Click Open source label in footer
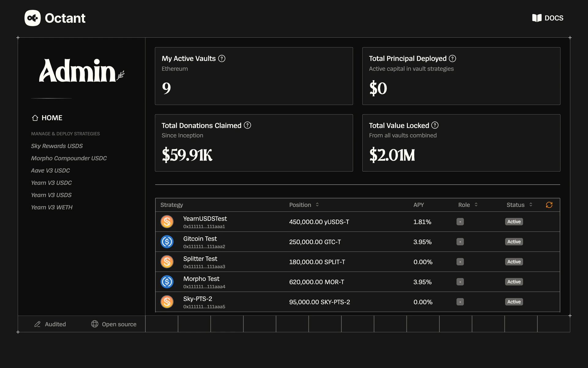This screenshot has width=588, height=368. click(119, 324)
